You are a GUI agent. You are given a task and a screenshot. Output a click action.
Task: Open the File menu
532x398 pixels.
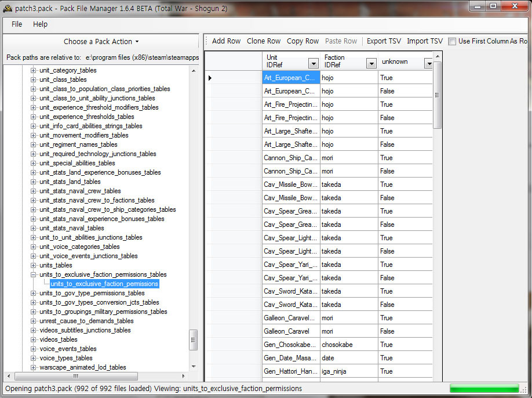[17, 24]
